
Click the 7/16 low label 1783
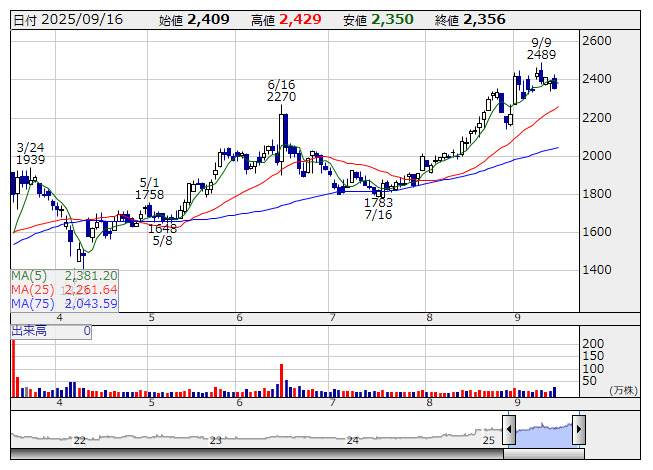click(378, 202)
